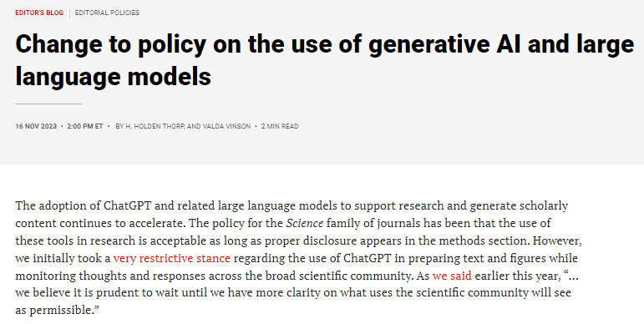Click the vertical separator after Editor's Blog
This screenshot has height=324, width=644.
coord(69,13)
